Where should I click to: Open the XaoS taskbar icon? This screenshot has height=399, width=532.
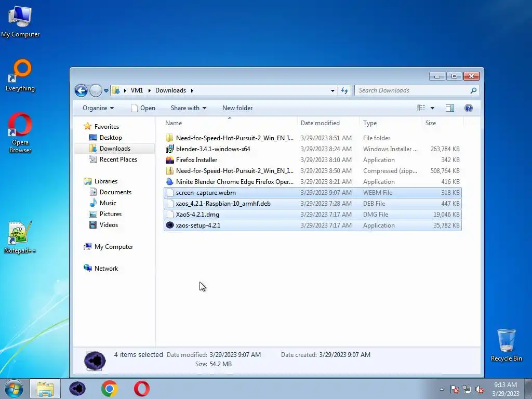77,389
